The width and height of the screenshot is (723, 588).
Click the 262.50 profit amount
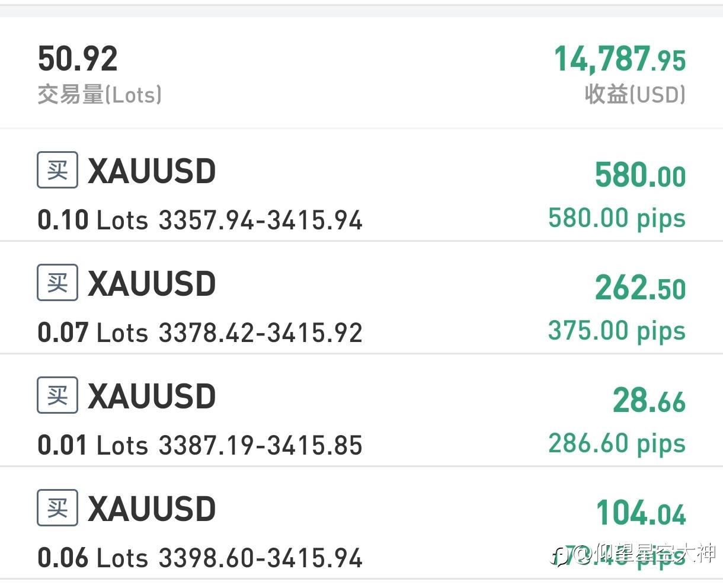click(x=641, y=288)
